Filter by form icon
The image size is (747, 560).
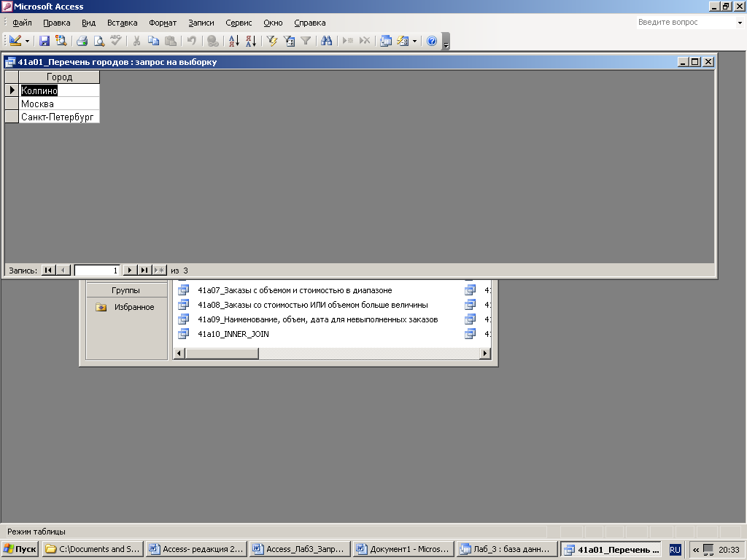tap(289, 41)
